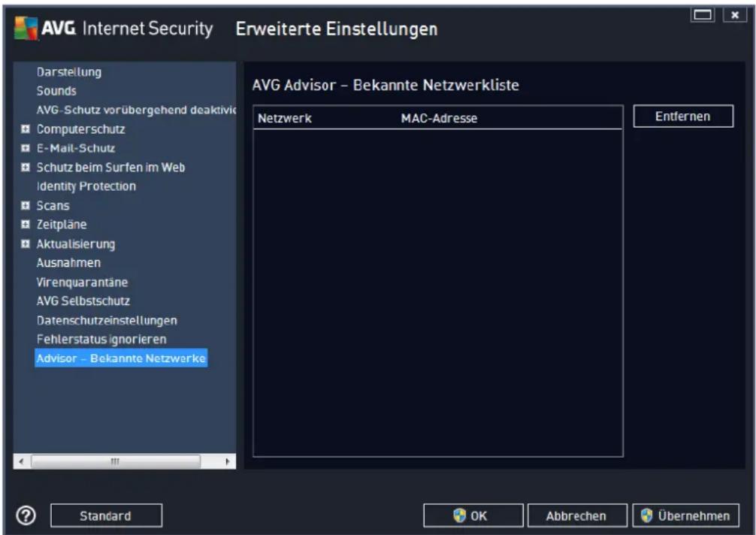The height and width of the screenshot is (535, 756).
Task: Apply changes with Übernehmen button
Action: [685, 515]
